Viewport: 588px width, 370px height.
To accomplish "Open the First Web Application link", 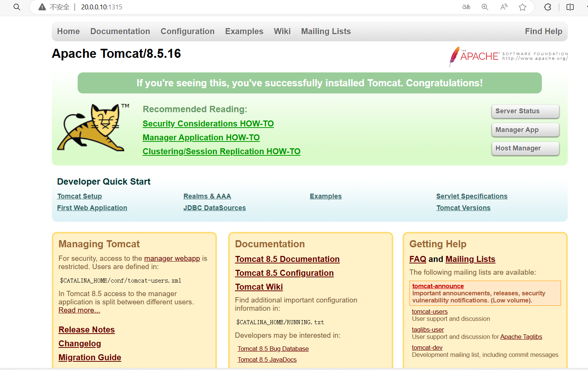I will pyautogui.click(x=92, y=208).
